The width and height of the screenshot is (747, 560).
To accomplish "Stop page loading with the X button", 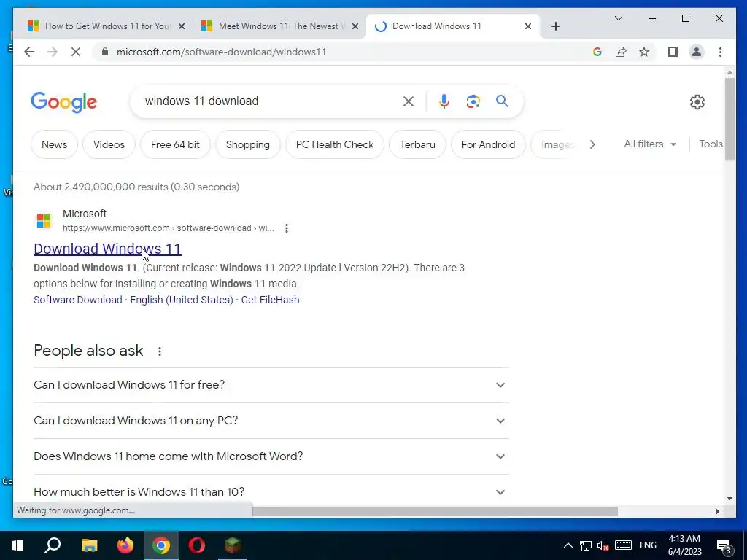I will [x=76, y=52].
